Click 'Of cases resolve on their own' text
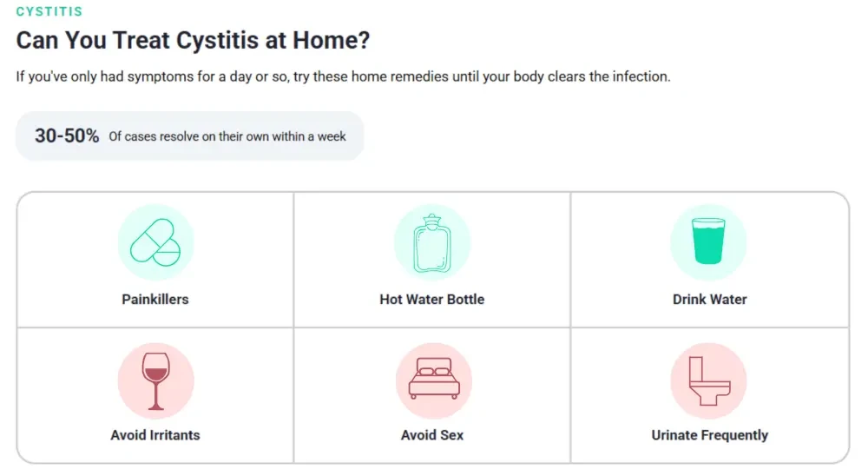Image resolution: width=868 pixels, height=476 pixels. coord(227,136)
